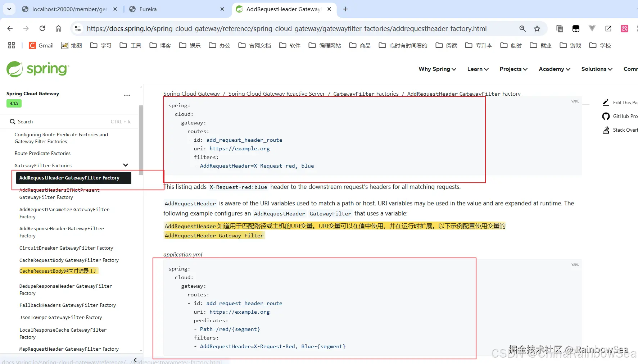Open the 编程网站 bookmark folder

(x=325, y=45)
